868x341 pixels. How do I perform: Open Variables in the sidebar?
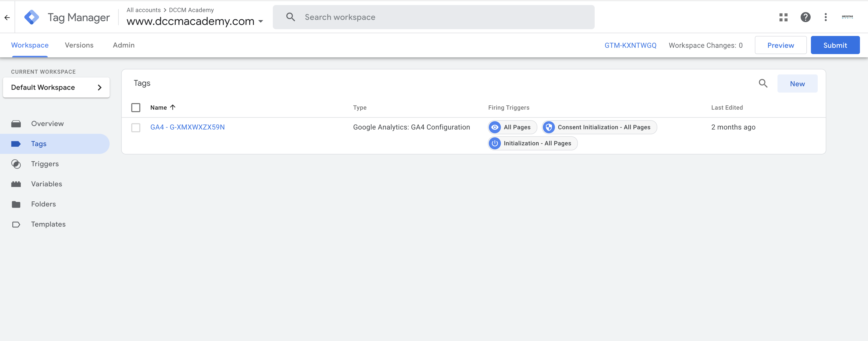pos(47,184)
